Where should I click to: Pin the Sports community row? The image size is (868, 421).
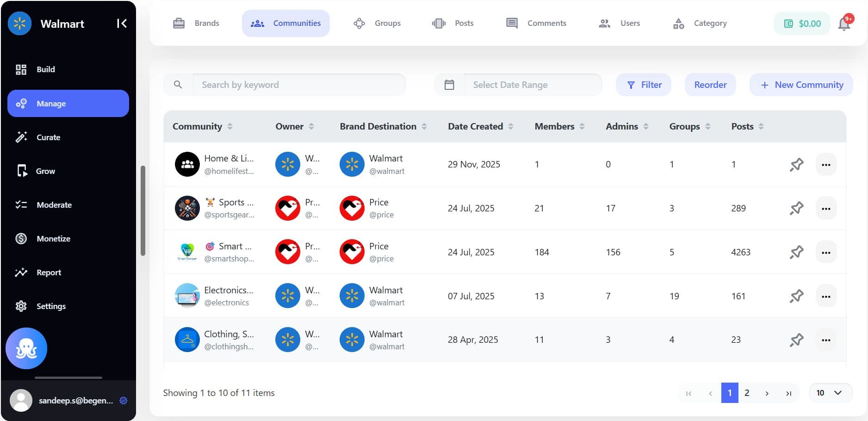pos(796,208)
